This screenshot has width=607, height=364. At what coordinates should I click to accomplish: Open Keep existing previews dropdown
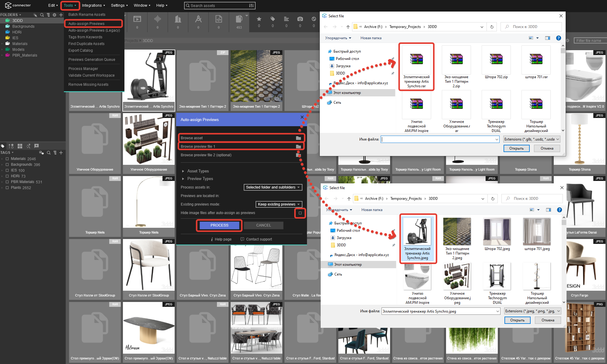tap(279, 204)
